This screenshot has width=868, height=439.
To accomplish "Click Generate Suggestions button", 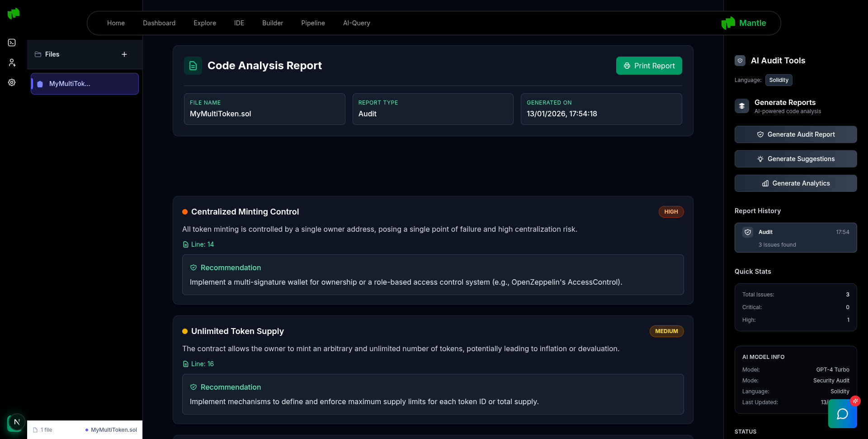I will 796,159.
